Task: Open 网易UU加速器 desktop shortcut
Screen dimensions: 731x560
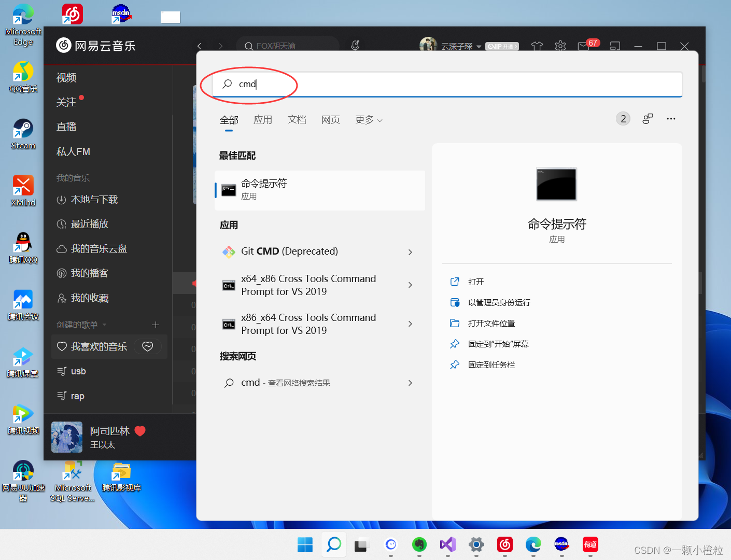Action: (23, 481)
